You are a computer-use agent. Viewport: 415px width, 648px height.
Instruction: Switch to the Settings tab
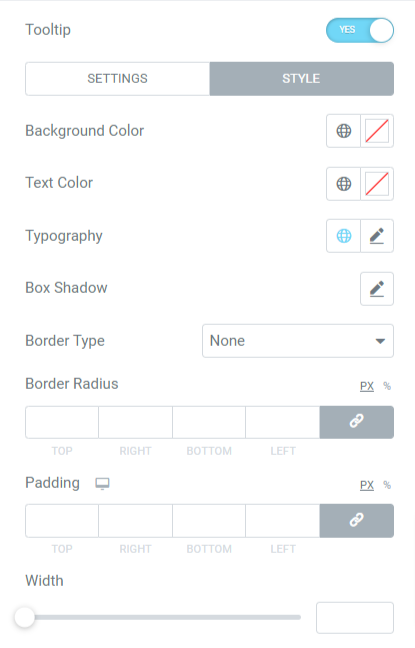[118, 79]
